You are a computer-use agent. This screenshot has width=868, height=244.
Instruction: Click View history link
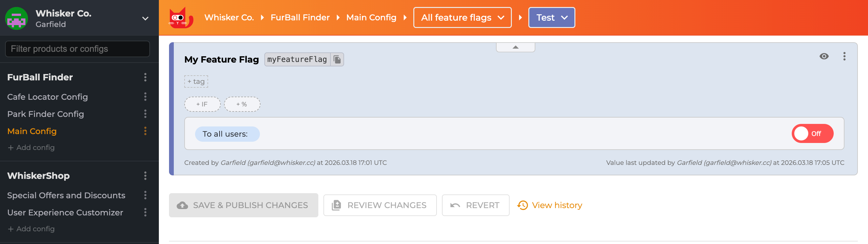point(556,205)
